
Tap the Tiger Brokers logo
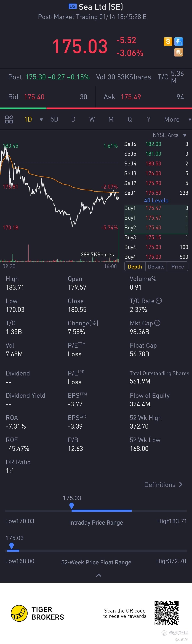19,613
